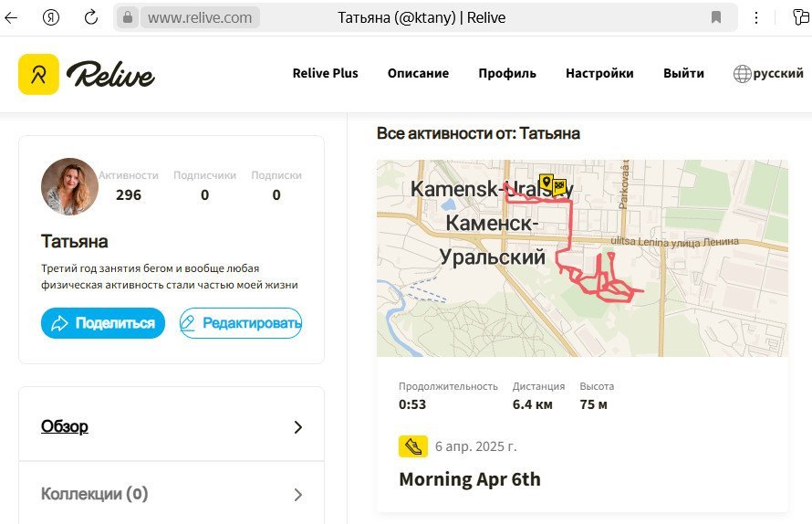The image size is (812, 524).
Task: Click the padlock site security icon
Action: click(128, 17)
